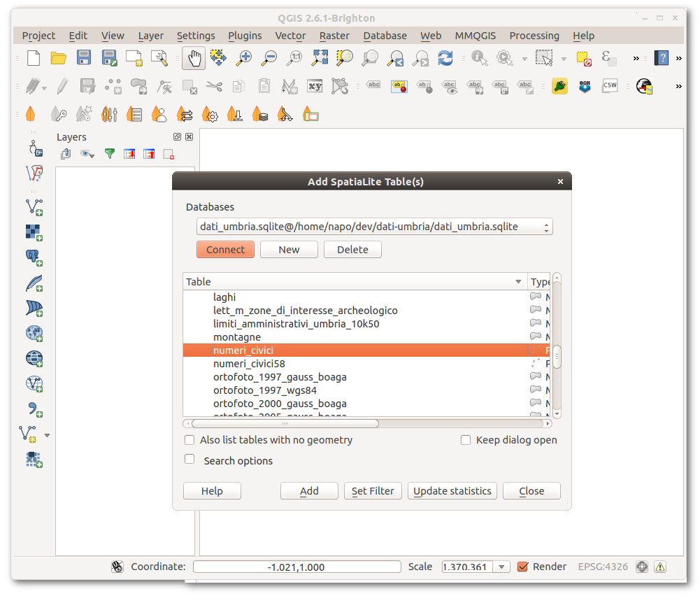Click the Refresh map icon

coord(445,58)
